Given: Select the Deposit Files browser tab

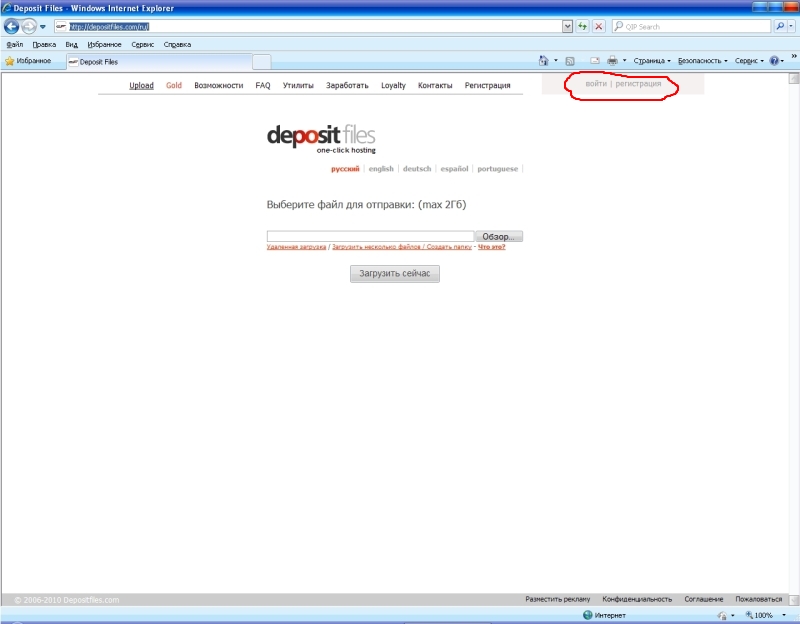Looking at the screenshot, I should point(159,62).
